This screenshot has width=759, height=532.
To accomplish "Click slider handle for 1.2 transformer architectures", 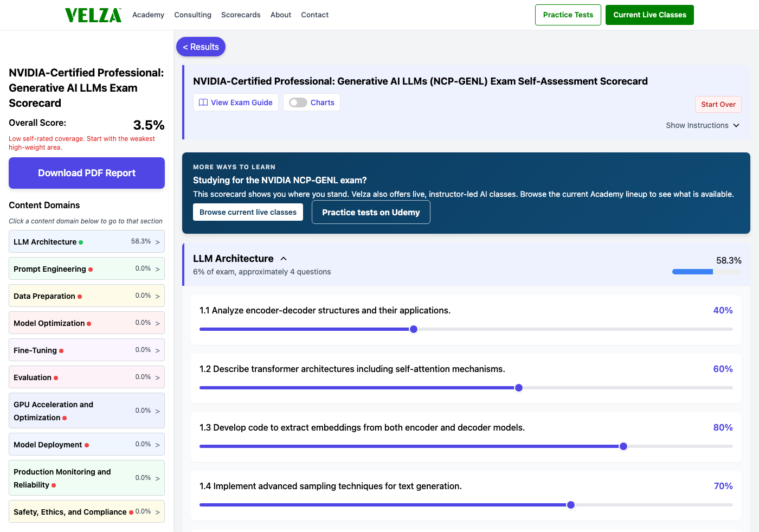I will [519, 388].
